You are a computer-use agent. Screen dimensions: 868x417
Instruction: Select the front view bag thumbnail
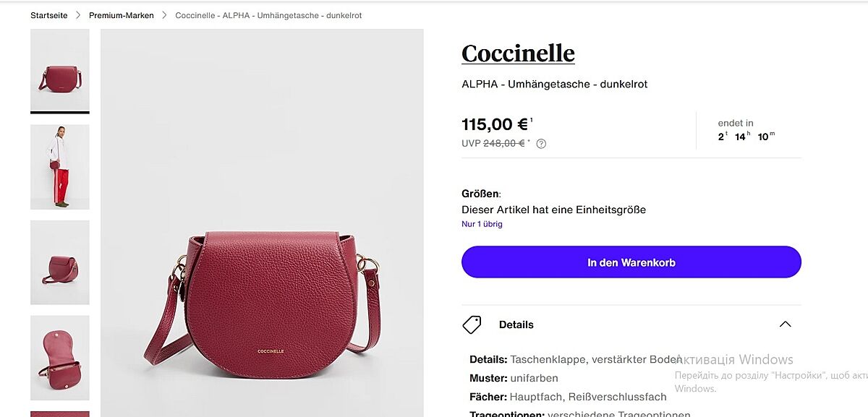click(60, 70)
